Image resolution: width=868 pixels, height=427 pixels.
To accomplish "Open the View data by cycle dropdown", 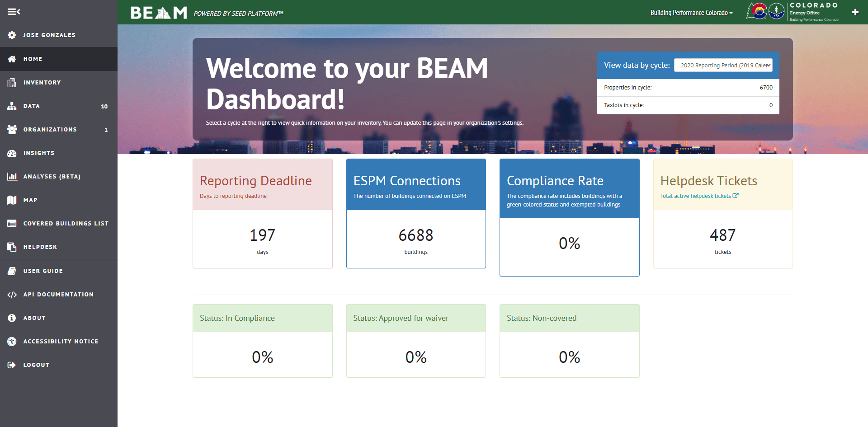I will point(723,65).
